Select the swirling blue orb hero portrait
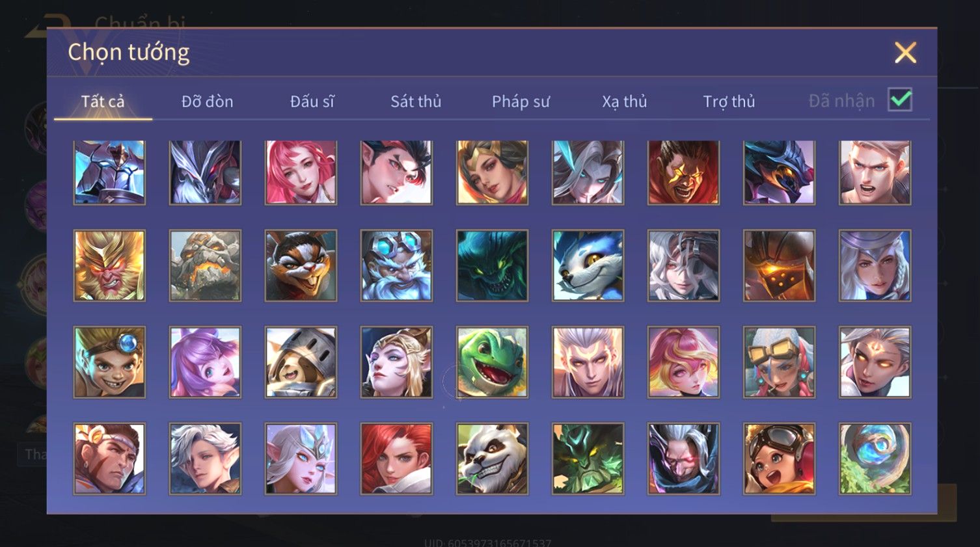Image resolution: width=980 pixels, height=547 pixels. [875, 459]
